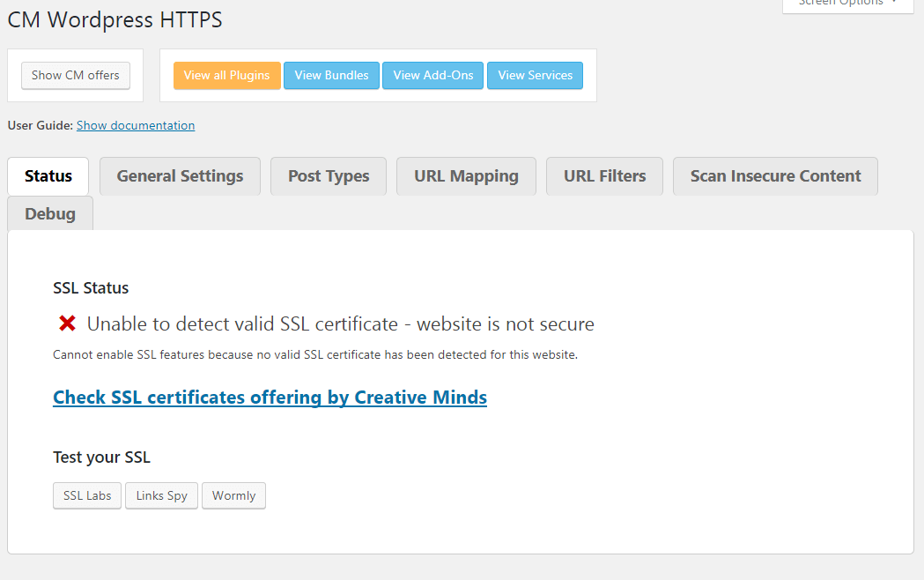Open the Screen Options dropdown
Screen dimensions: 924x580
tap(846, 4)
